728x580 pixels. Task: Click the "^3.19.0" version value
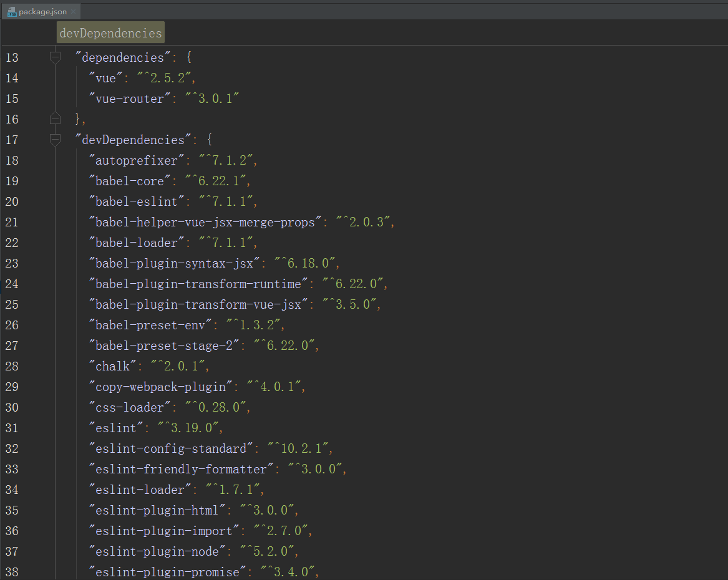tap(188, 428)
